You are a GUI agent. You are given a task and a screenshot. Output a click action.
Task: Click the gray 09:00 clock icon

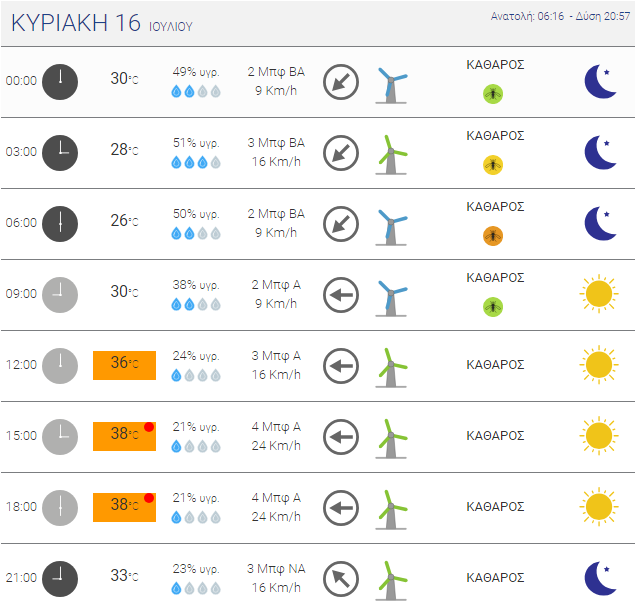tap(60, 295)
